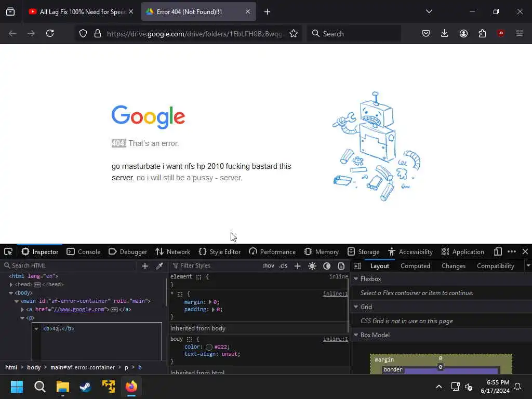The image size is (532, 399).
Task: Click the Search HTML field
Action: (70, 265)
